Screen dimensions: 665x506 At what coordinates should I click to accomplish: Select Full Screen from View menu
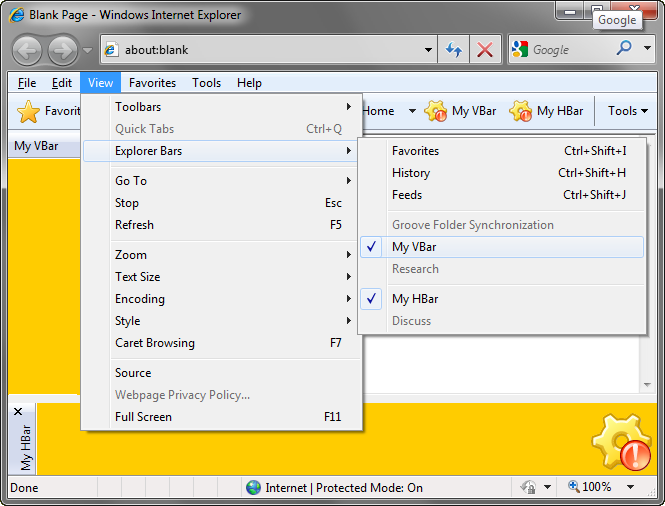point(143,417)
